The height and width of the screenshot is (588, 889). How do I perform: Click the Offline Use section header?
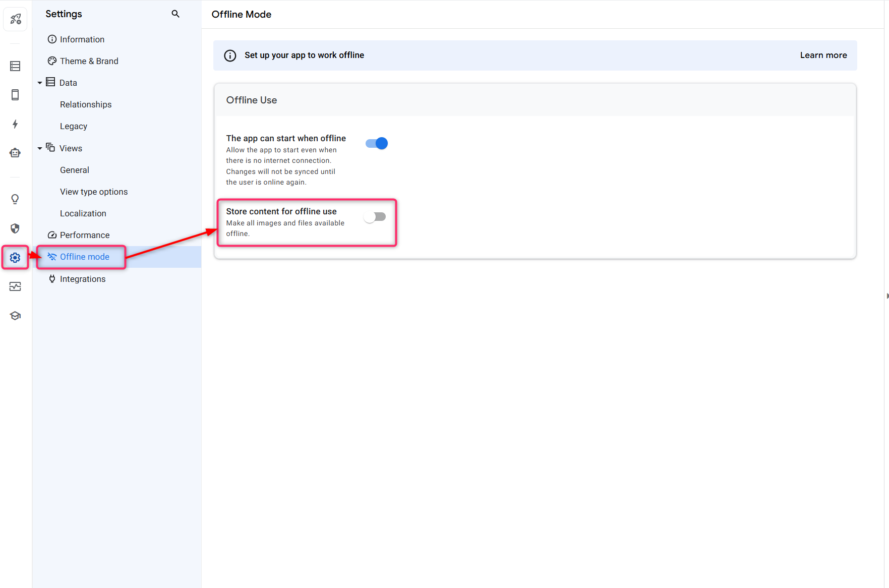pyautogui.click(x=251, y=100)
